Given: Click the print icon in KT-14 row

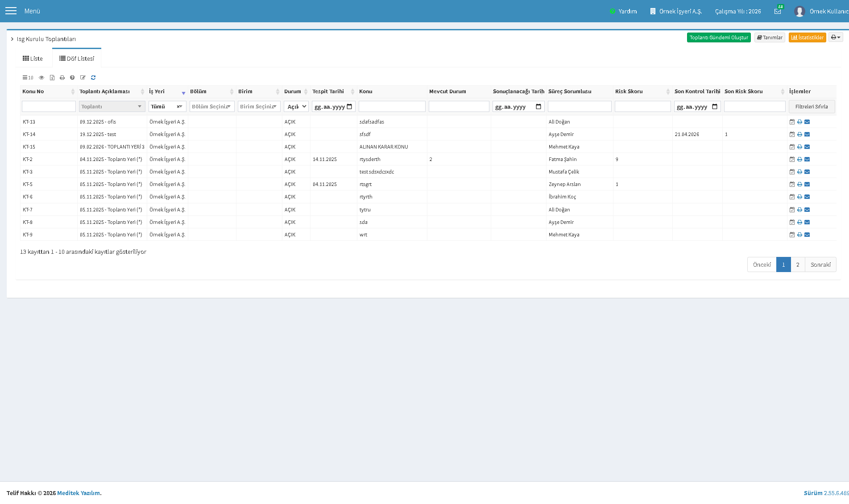Looking at the screenshot, I should [799, 134].
